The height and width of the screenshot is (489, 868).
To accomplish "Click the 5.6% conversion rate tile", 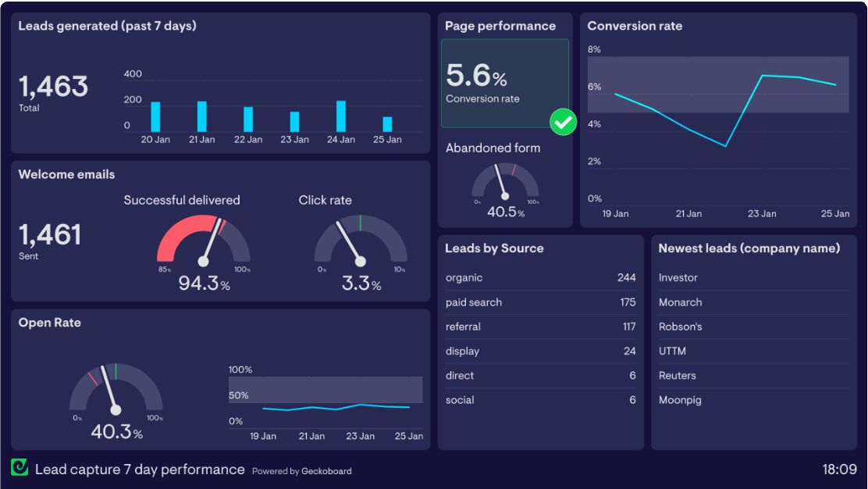I will [504, 84].
